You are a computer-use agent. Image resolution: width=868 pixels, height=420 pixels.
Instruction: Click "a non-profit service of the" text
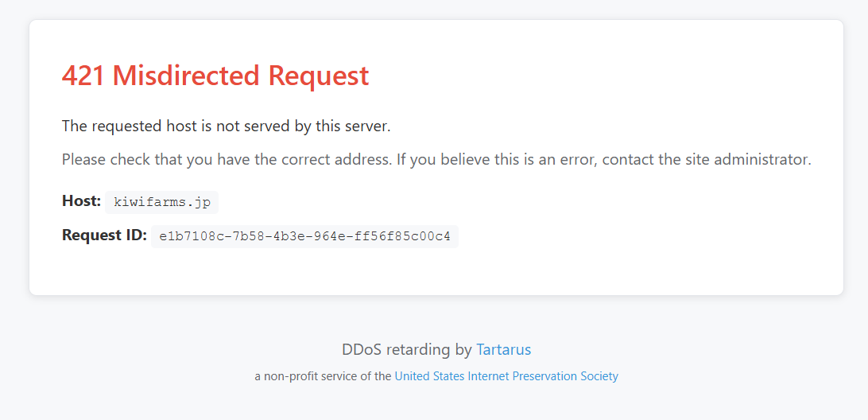[x=323, y=376]
